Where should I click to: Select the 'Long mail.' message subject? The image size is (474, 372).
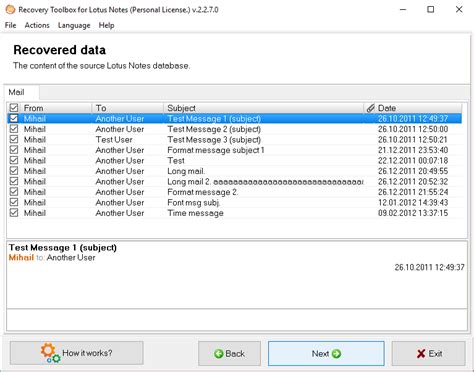click(x=186, y=171)
